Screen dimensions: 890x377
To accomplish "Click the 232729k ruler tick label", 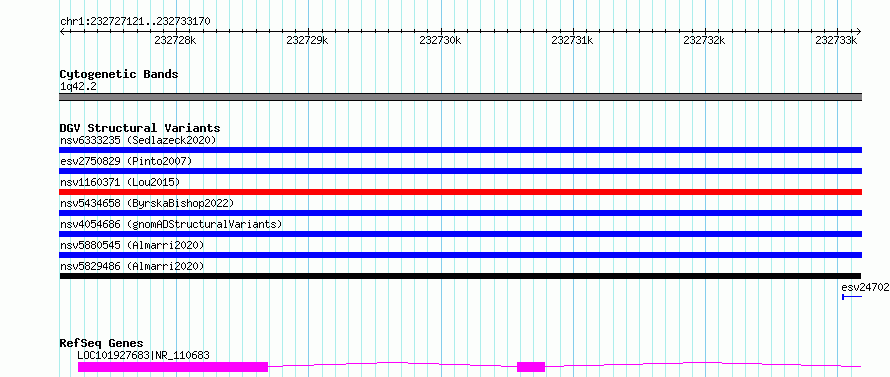I will [x=308, y=40].
